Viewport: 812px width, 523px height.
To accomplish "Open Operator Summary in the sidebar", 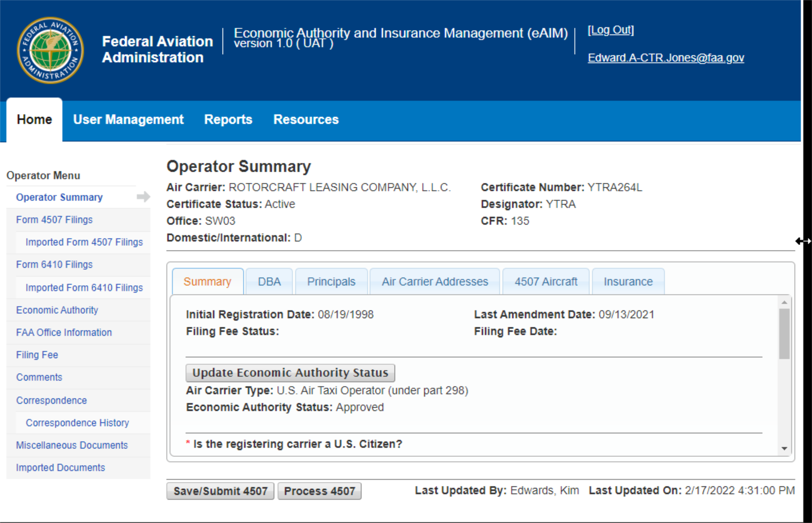I will [60, 197].
